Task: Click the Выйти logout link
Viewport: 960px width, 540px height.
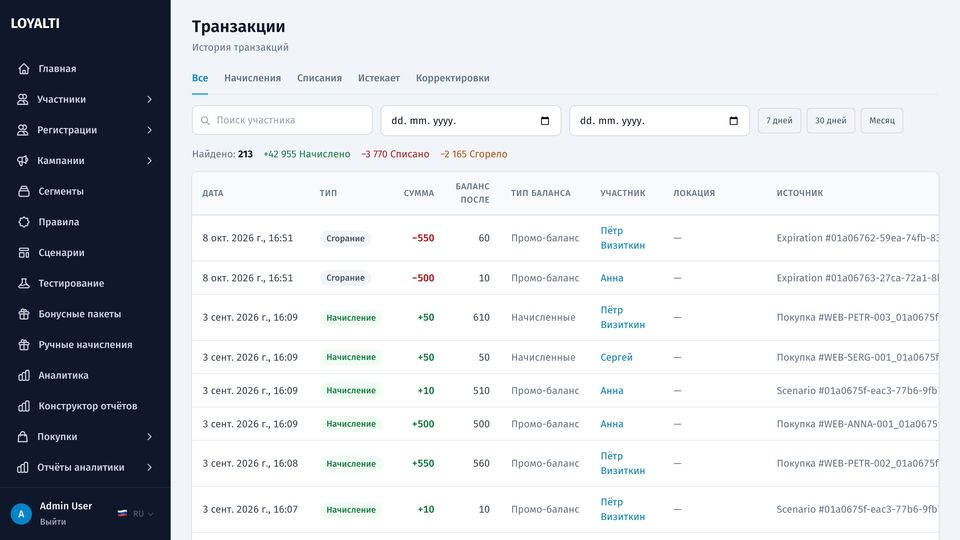Action: point(53,522)
